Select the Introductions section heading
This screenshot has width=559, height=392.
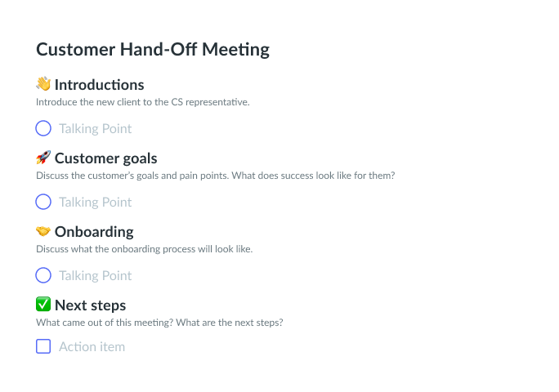[x=99, y=84]
